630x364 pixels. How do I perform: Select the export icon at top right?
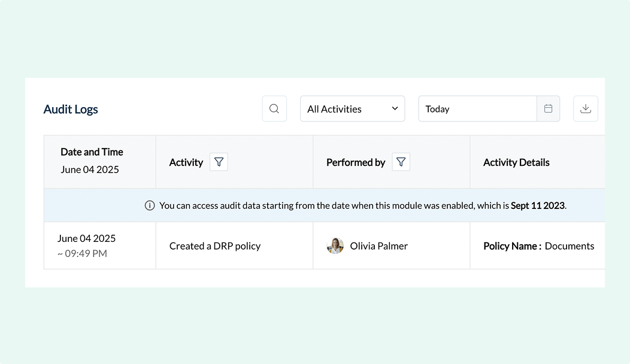(x=586, y=108)
